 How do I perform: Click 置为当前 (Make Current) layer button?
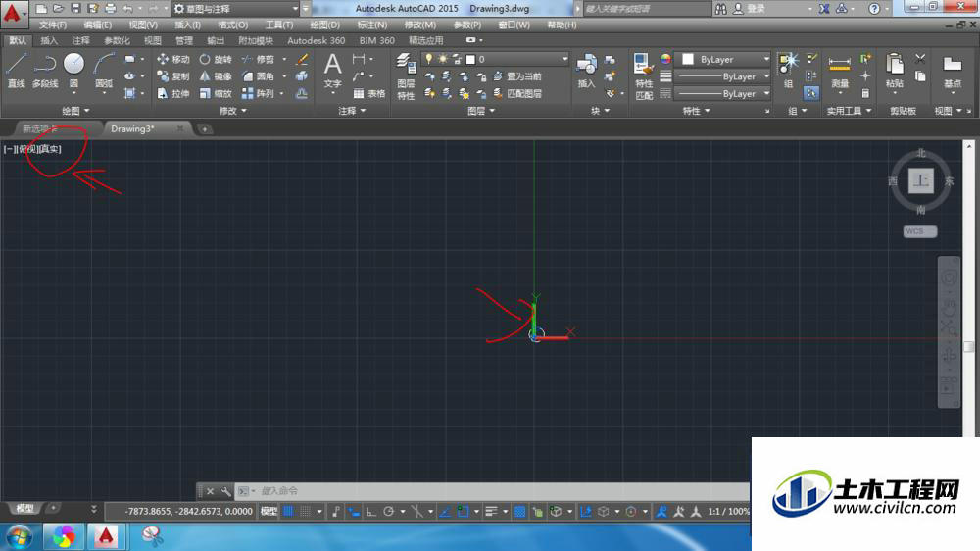516,76
